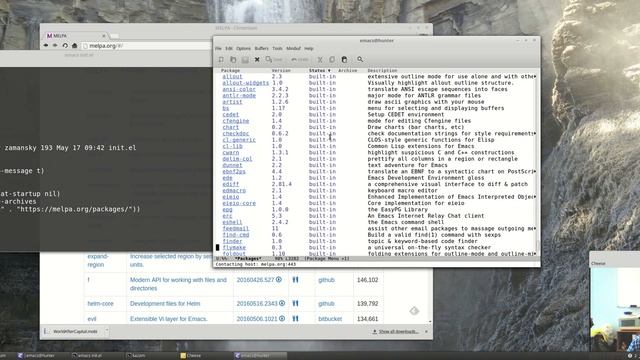Click the Paste clipboard icon in Emacs toolbar
The image size is (640, 360).
[x=344, y=60]
